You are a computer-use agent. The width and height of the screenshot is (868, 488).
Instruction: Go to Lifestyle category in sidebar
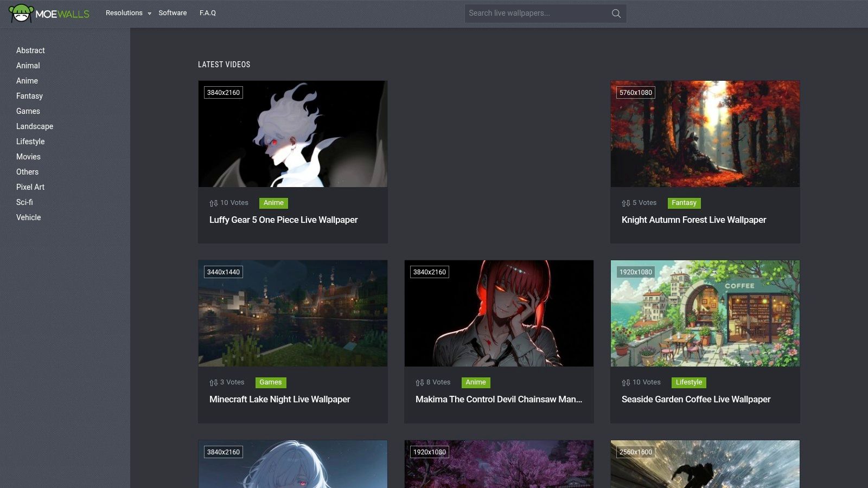(30, 142)
